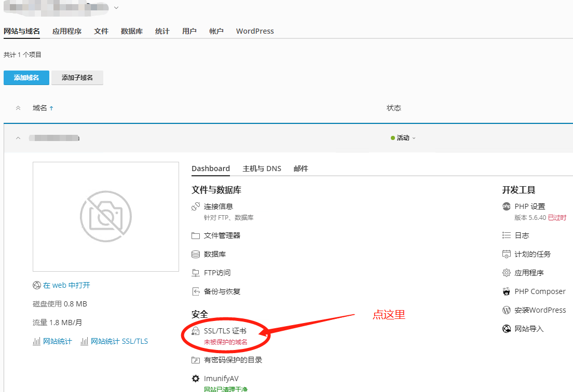573x392 pixels.
Task: Click the bar chart icon beside 网站统计 SSL/TLS
Action: [x=85, y=341]
